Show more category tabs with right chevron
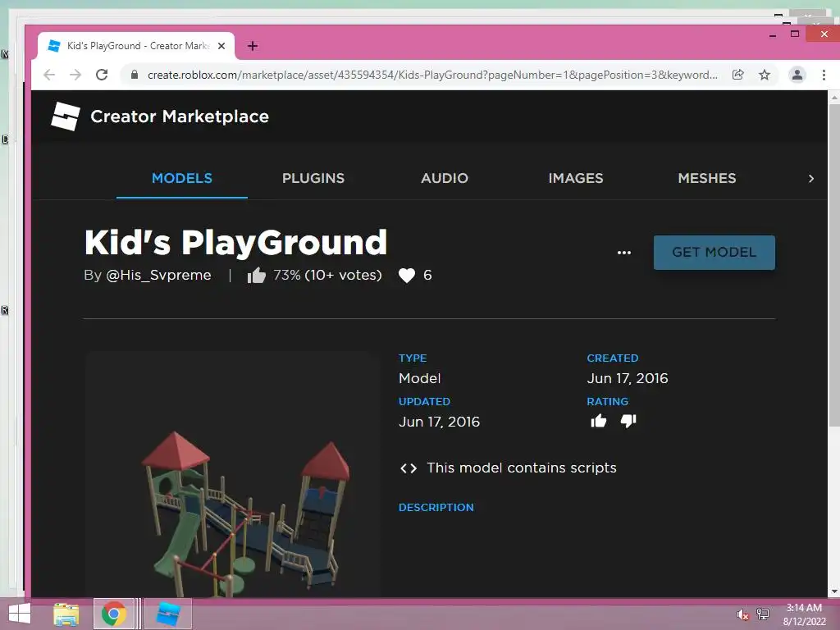 pos(811,178)
